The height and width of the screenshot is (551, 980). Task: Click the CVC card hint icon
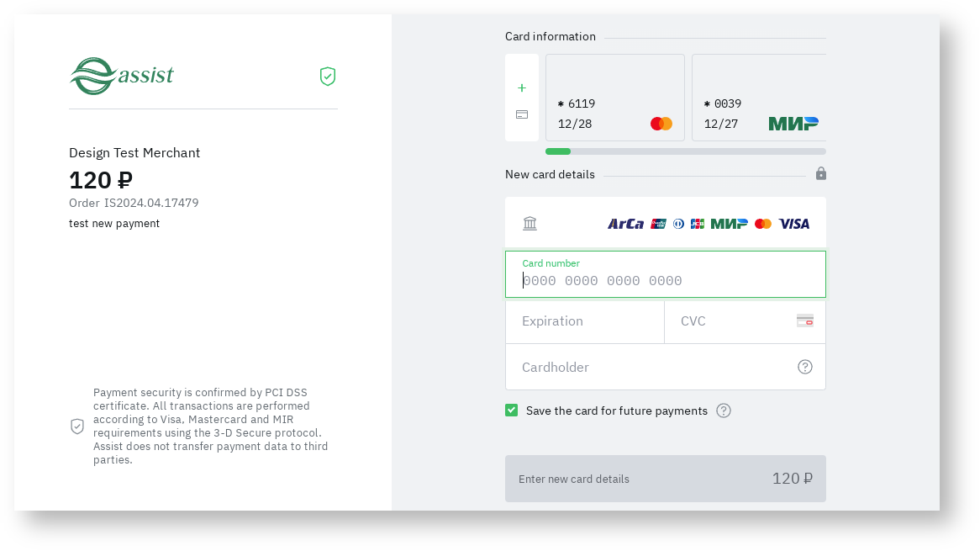click(805, 321)
